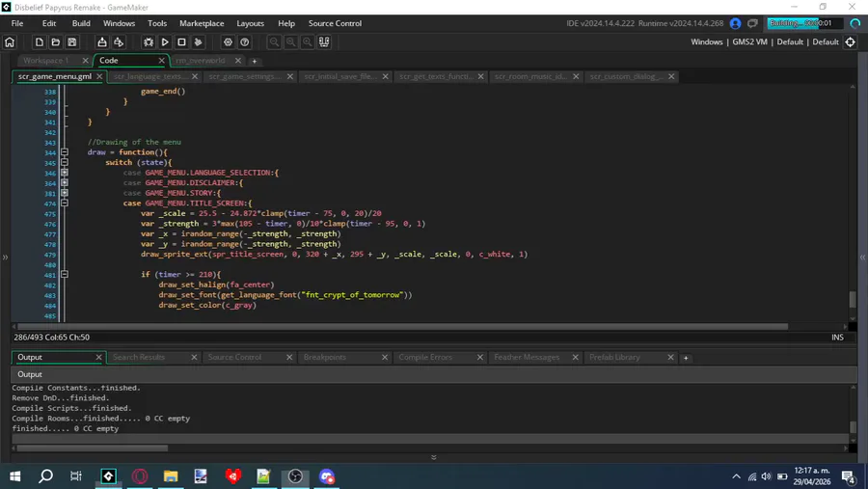Open the Windows menu

[x=119, y=23]
